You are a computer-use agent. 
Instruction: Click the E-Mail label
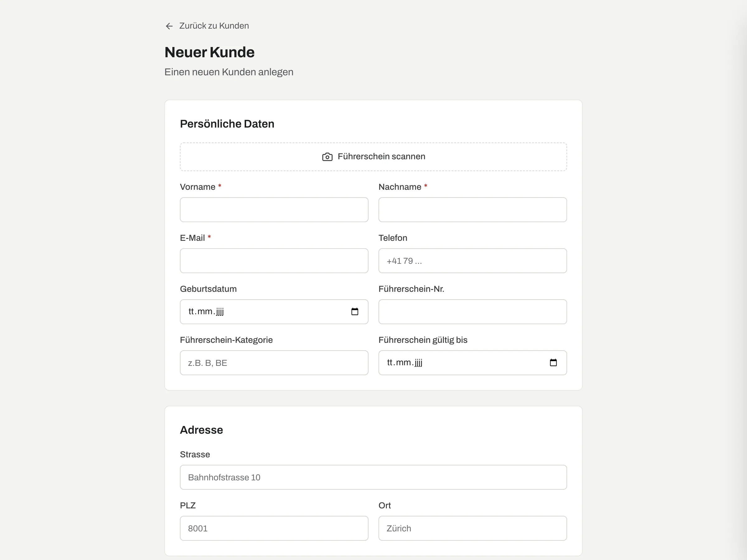[192, 238]
